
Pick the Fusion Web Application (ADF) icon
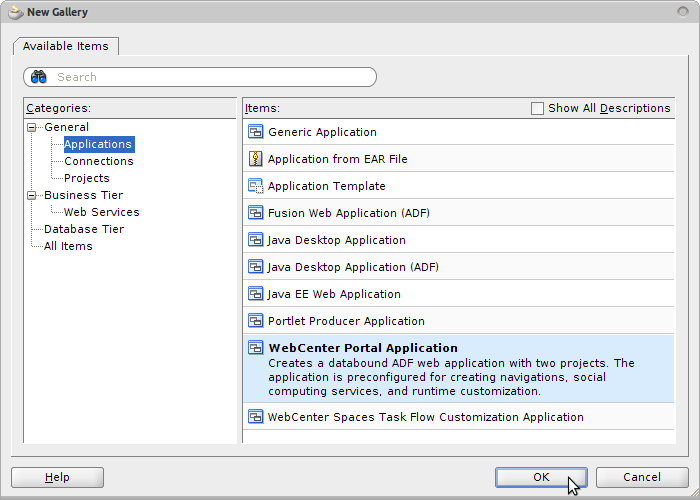[x=255, y=212]
